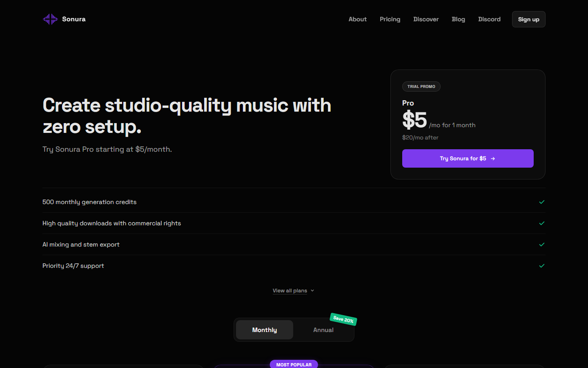
Task: Click the green Save 20% badge
Action: coord(343,320)
